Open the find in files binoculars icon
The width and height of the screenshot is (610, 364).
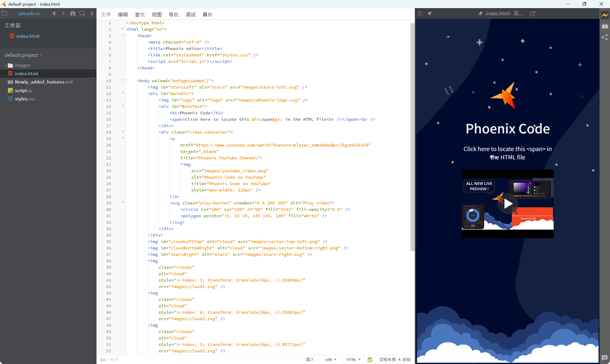tap(73, 14)
